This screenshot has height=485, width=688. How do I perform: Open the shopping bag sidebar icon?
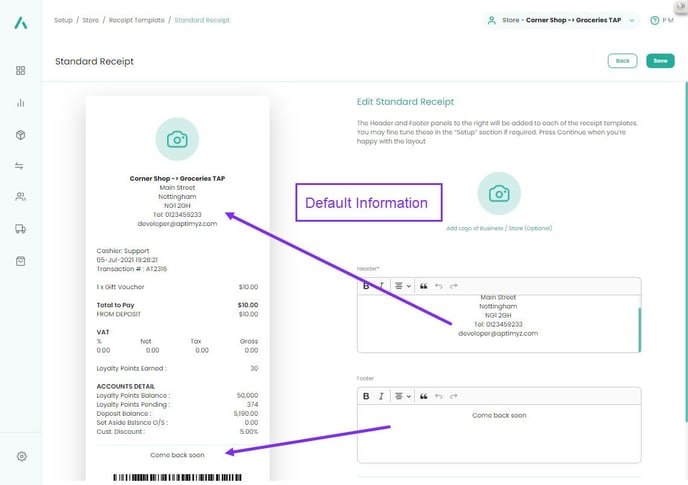[21, 261]
